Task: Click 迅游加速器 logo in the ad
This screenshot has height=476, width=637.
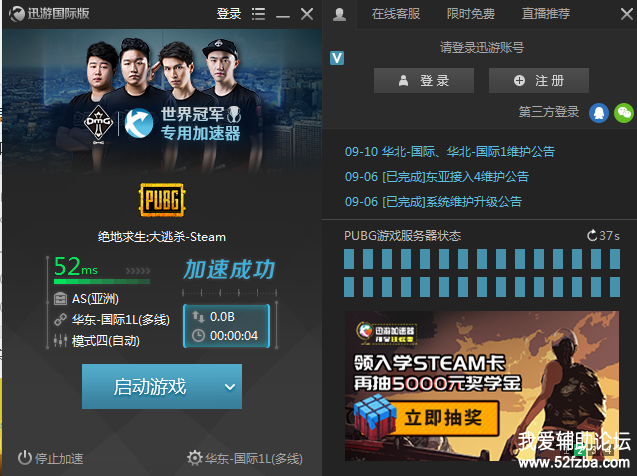Action: pos(386,334)
